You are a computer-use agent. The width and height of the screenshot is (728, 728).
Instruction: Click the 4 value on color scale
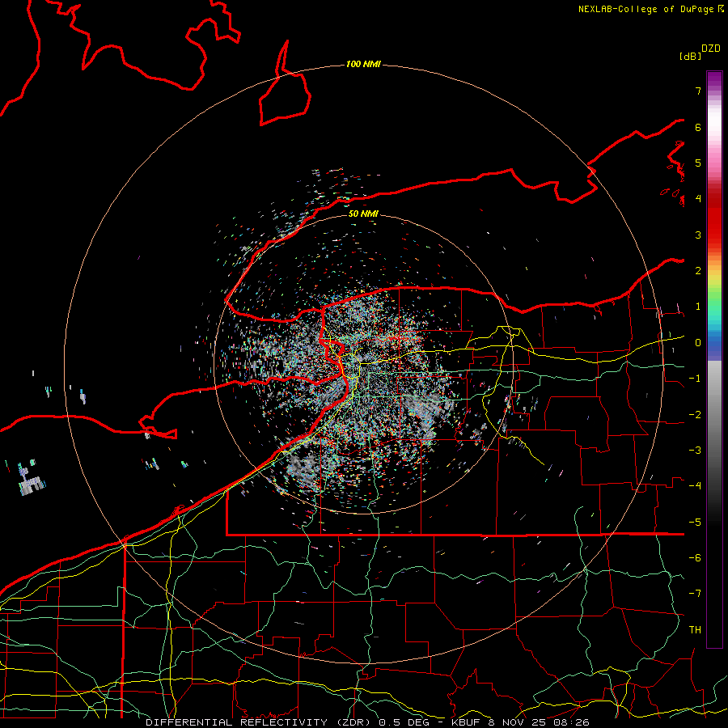[x=698, y=199]
